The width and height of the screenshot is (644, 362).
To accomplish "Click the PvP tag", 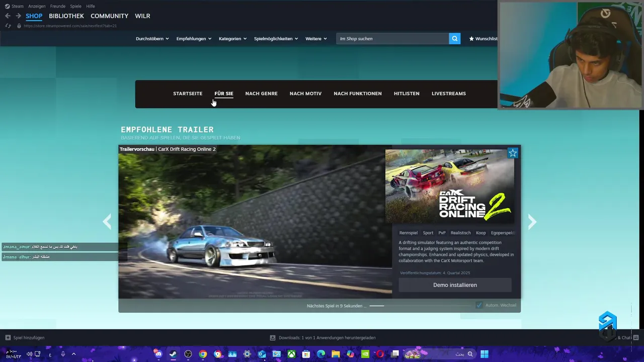I will coord(442,233).
